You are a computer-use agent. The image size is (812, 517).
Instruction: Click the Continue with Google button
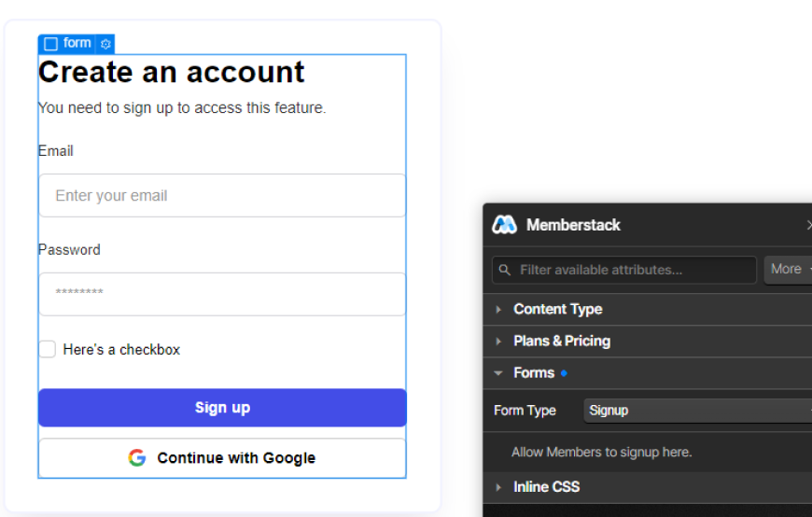[222, 458]
